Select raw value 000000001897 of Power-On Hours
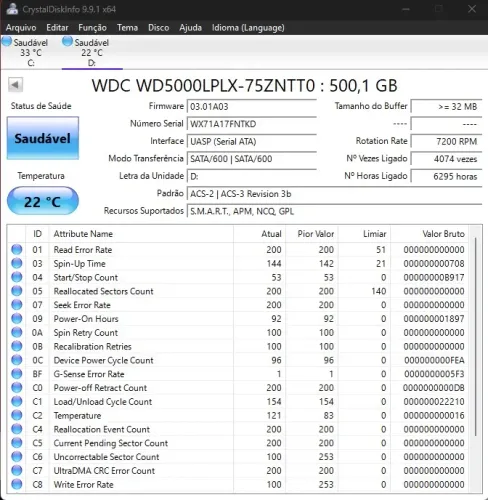 click(434, 319)
